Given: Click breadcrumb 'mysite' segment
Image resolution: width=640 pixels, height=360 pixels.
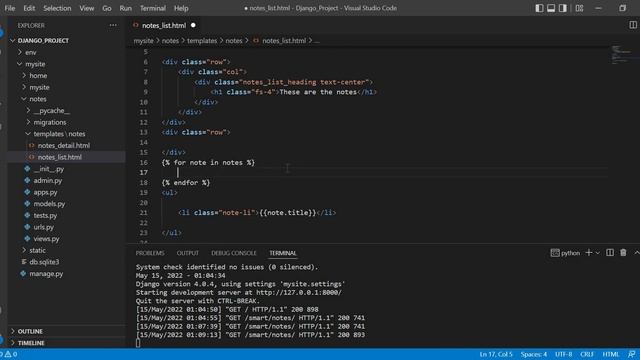Looking at the screenshot, I should (143, 40).
